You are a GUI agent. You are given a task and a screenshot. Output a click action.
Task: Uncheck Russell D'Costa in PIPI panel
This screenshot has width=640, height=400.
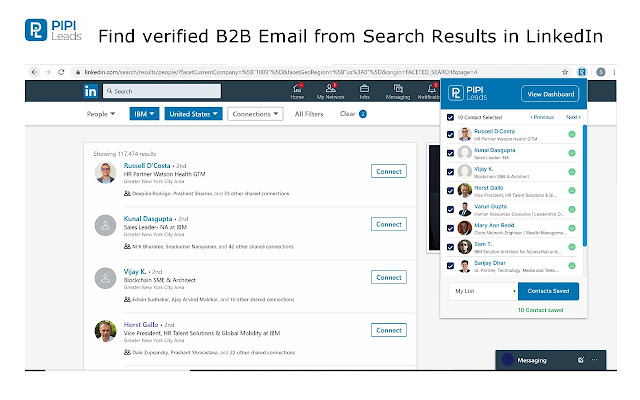(x=450, y=134)
